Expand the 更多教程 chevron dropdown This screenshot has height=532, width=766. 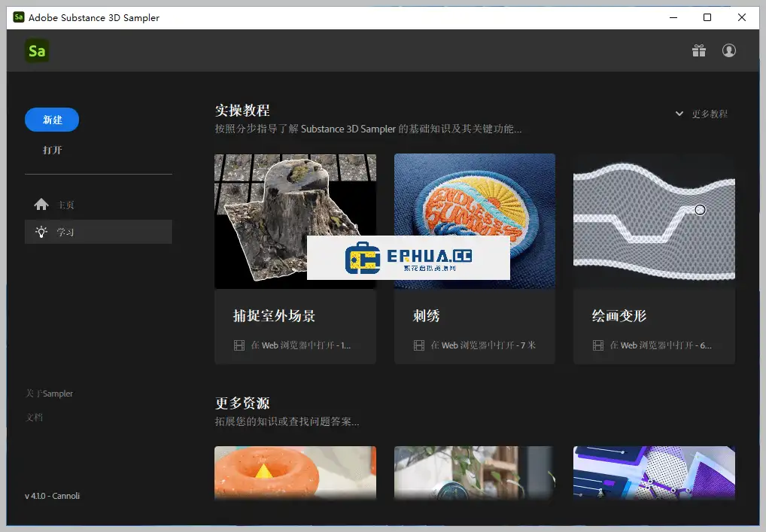[679, 114]
